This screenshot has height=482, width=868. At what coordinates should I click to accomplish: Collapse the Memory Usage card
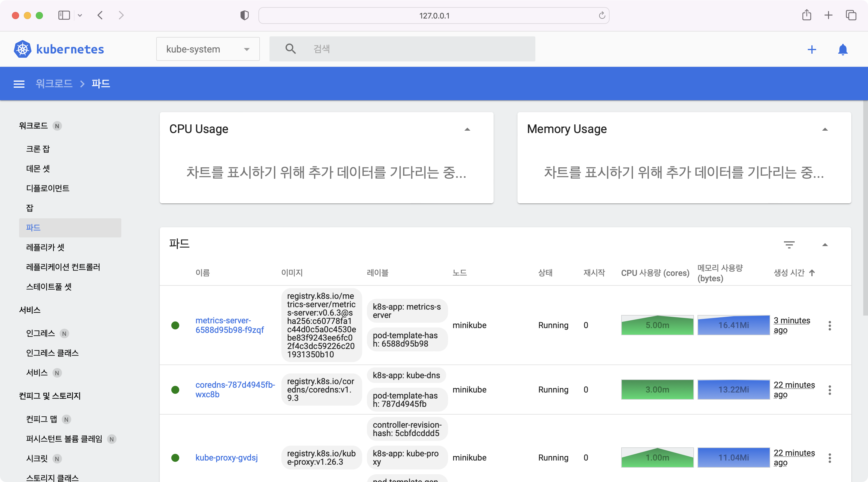[825, 129]
